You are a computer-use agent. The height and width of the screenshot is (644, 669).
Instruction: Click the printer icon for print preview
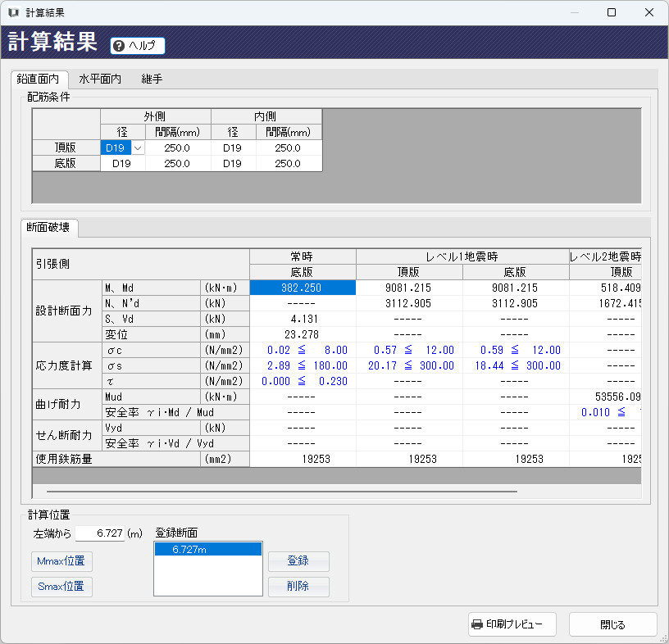pyautogui.click(x=477, y=624)
